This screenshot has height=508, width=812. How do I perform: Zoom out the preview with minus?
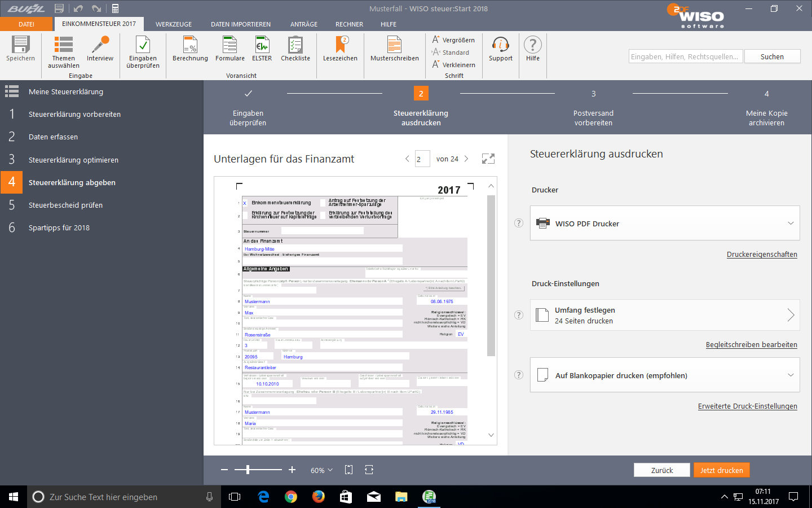[x=224, y=470]
